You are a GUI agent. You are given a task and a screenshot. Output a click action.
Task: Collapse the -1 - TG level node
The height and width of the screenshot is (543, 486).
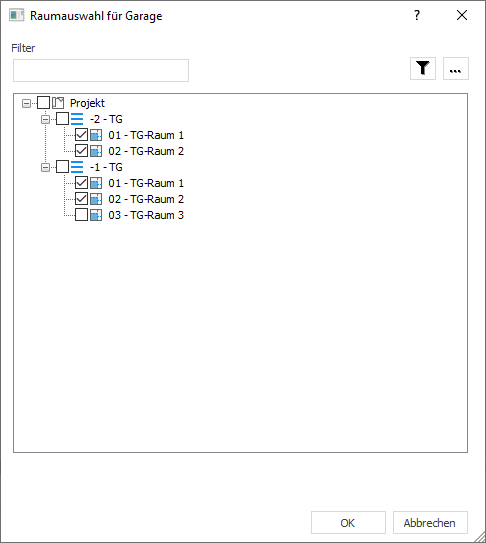click(x=45, y=168)
